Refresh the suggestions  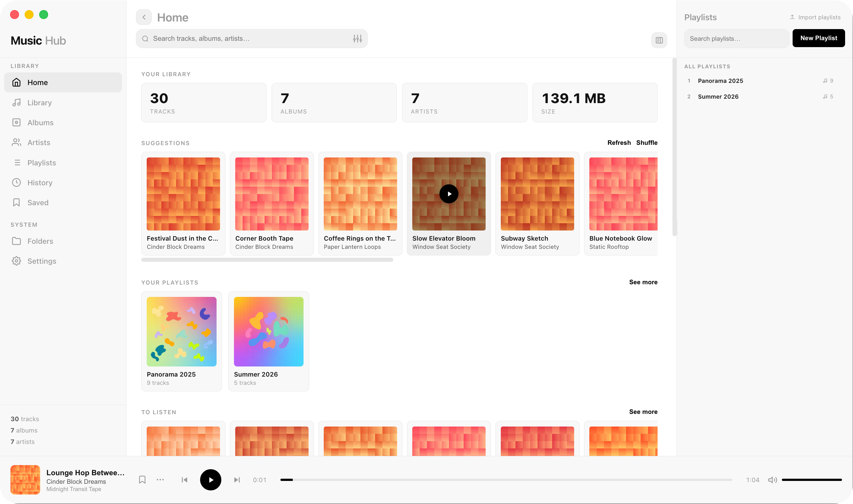[x=619, y=143]
